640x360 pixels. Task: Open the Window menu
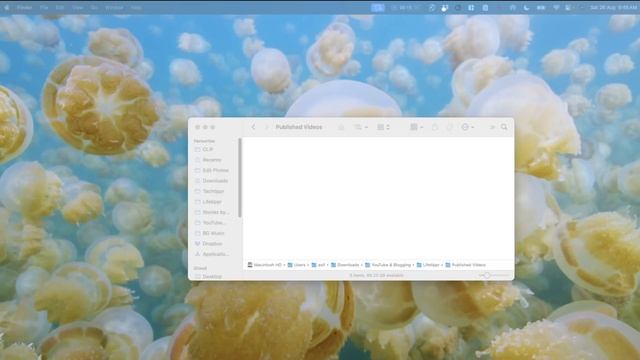(x=114, y=7)
